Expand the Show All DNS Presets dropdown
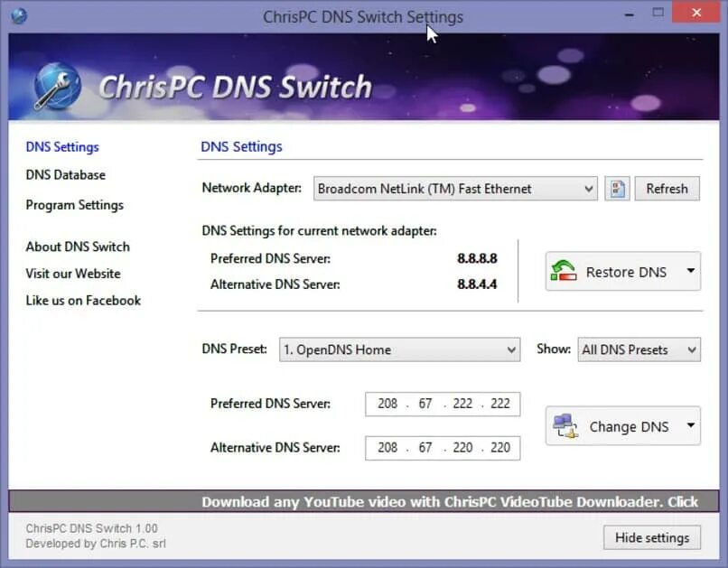The image size is (728, 568). point(639,349)
